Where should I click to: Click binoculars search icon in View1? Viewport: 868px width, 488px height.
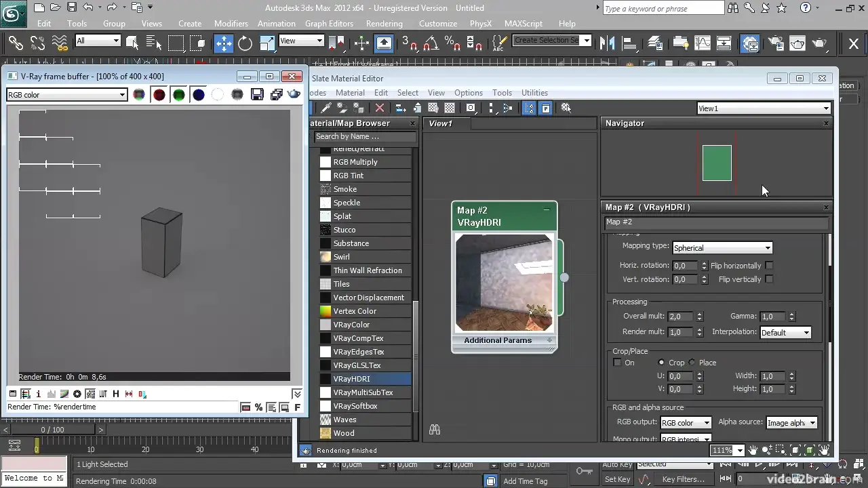pyautogui.click(x=435, y=430)
